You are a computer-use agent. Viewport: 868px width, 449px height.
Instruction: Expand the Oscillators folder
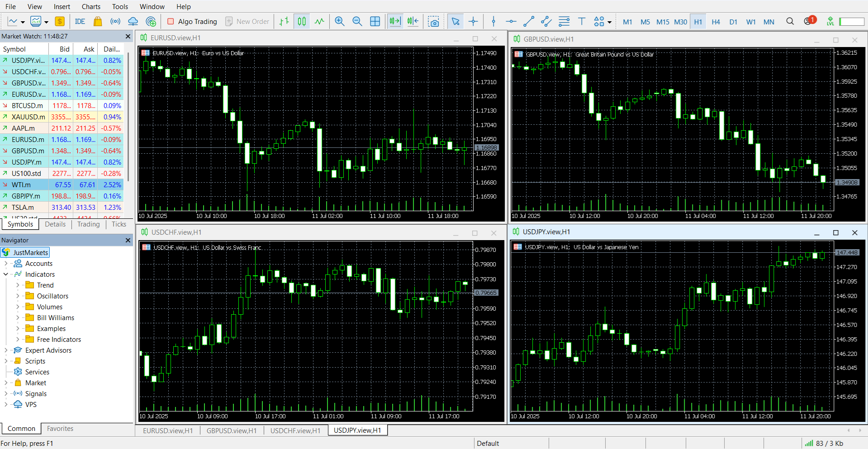point(18,296)
